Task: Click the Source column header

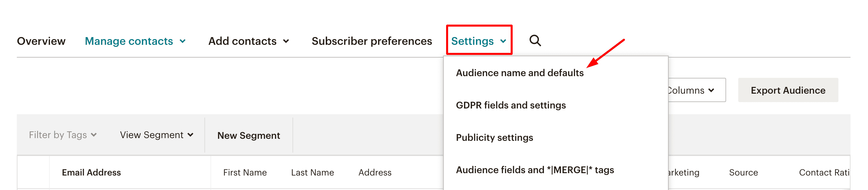Action: click(x=743, y=172)
